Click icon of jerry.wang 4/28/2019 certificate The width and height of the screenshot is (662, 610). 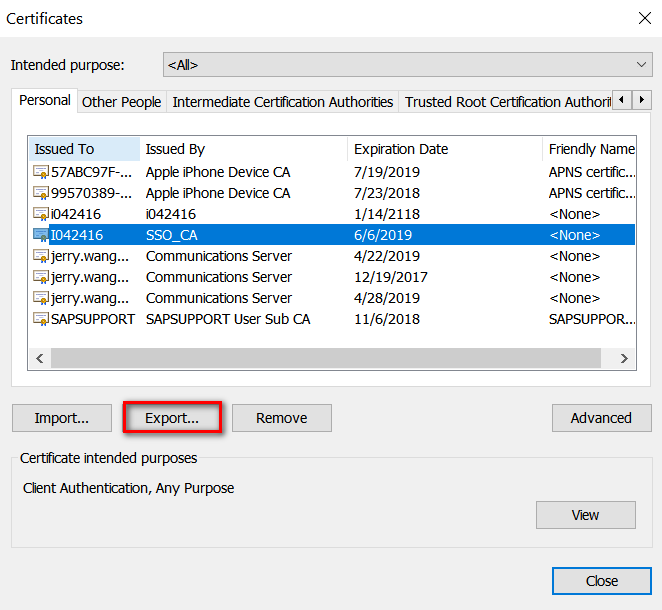pos(41,298)
